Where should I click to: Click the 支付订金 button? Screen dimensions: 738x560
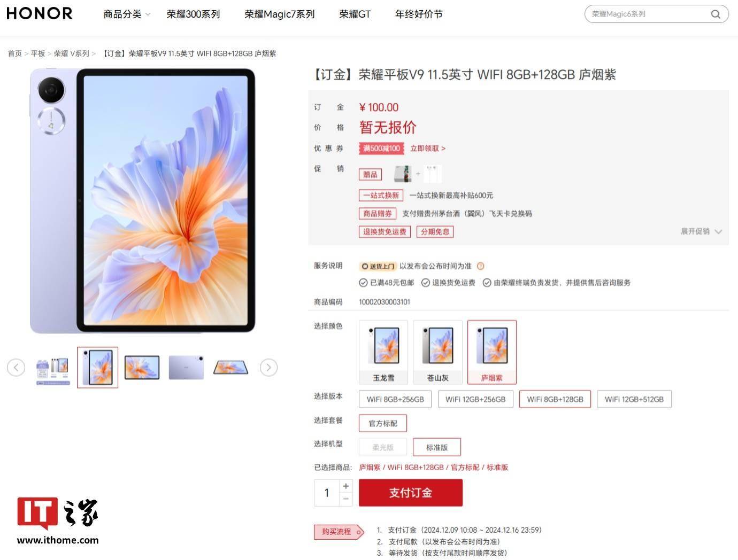point(411,493)
